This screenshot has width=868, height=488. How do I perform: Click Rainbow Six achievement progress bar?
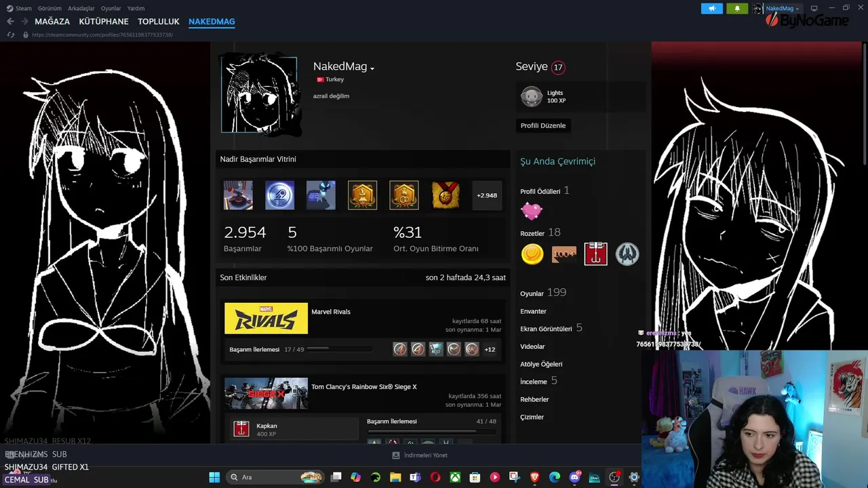click(x=431, y=431)
